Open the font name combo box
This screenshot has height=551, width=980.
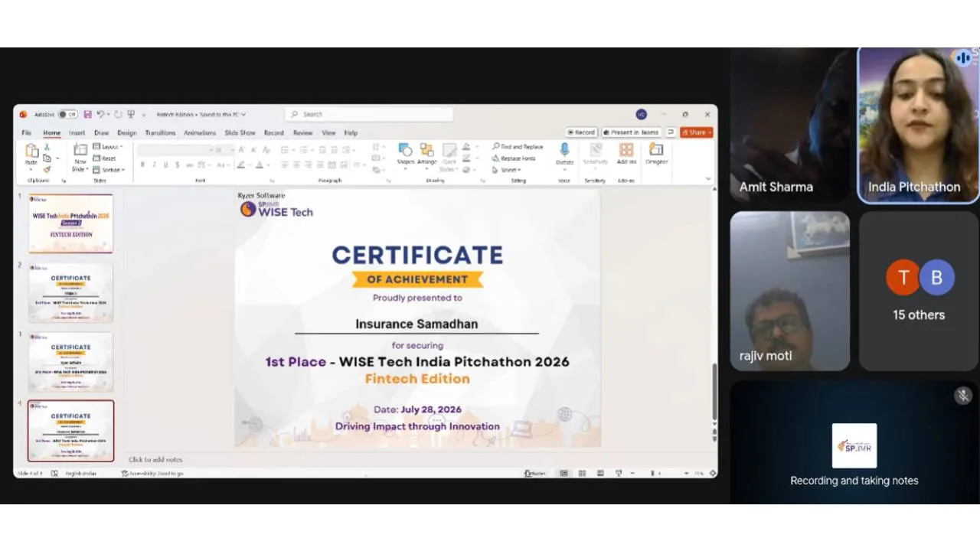[175, 150]
